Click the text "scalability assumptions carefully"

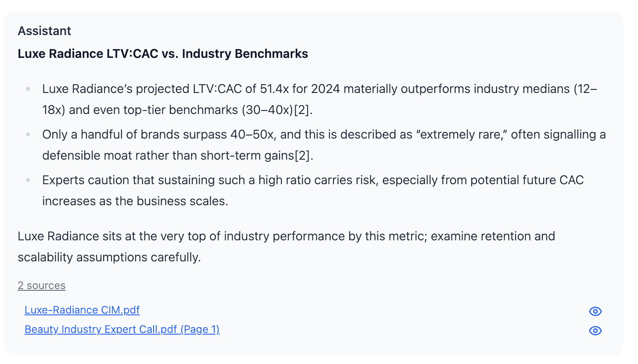(109, 257)
